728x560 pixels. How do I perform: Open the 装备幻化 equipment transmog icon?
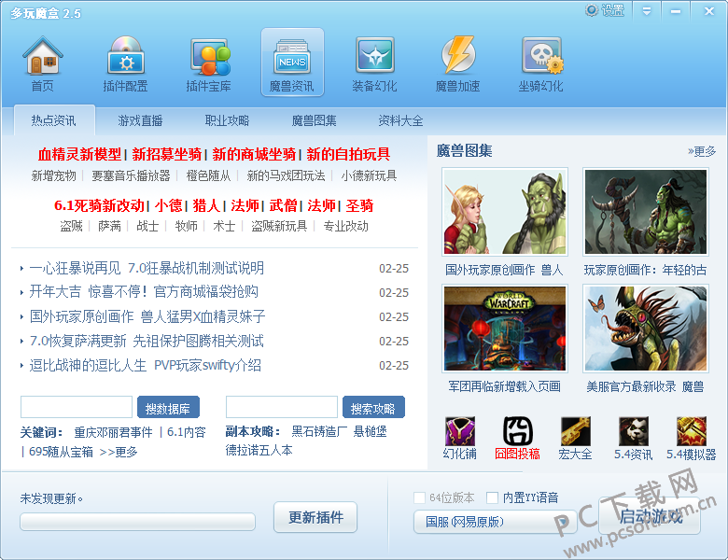point(374,63)
